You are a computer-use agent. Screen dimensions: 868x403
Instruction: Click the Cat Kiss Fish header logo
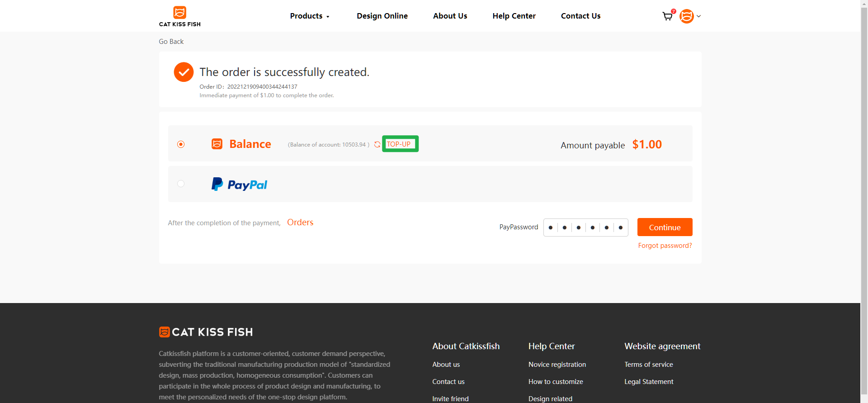179,16
